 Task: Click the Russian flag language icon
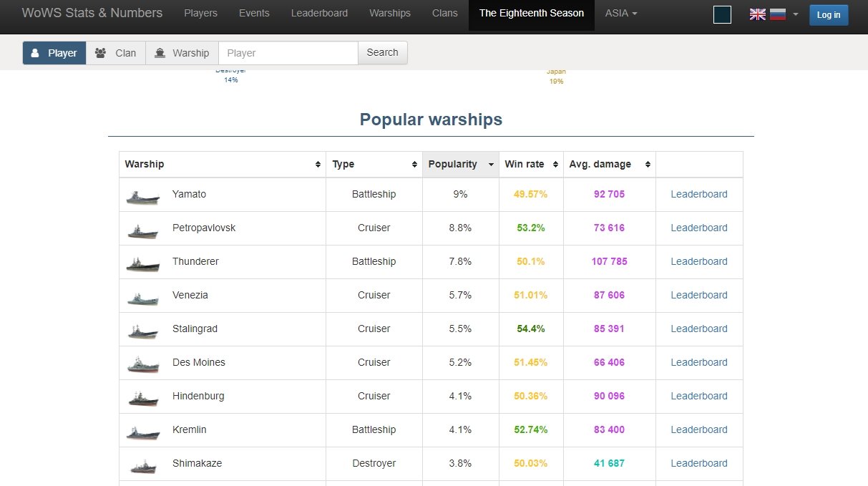pos(778,14)
